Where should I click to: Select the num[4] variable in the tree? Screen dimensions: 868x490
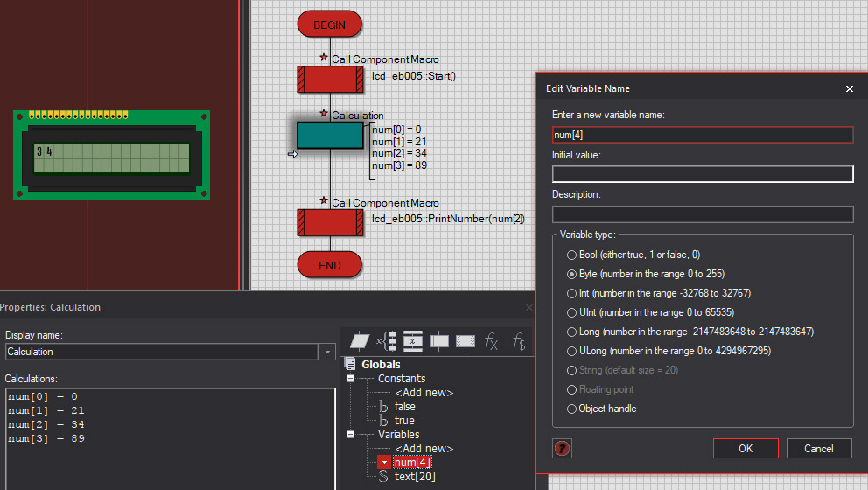(412, 462)
